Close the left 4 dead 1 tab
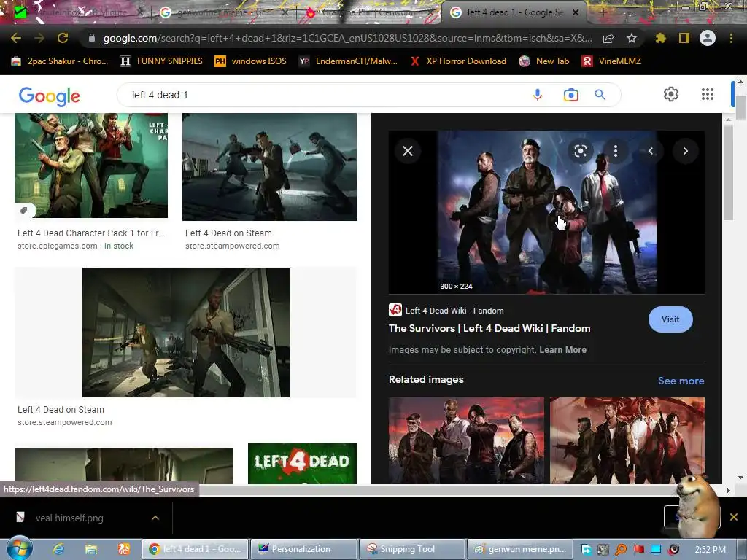Image resolution: width=747 pixels, height=560 pixels. point(576,13)
